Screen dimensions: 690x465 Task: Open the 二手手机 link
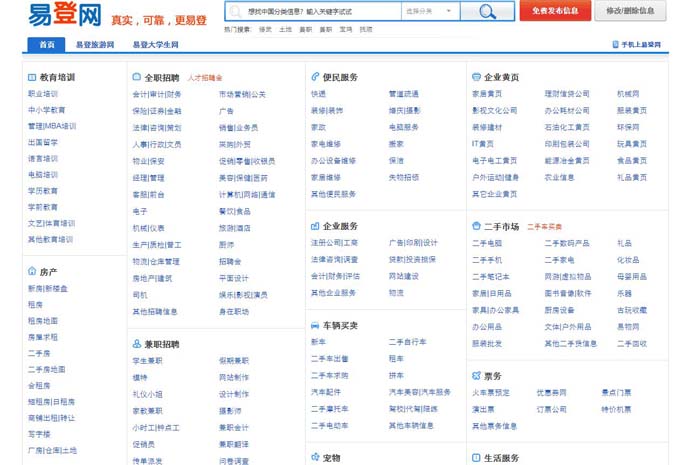click(487, 260)
